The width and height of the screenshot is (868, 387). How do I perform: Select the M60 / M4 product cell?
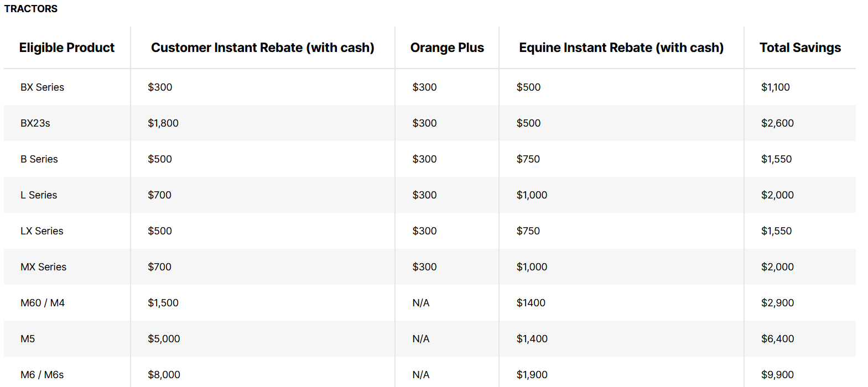[x=43, y=303]
